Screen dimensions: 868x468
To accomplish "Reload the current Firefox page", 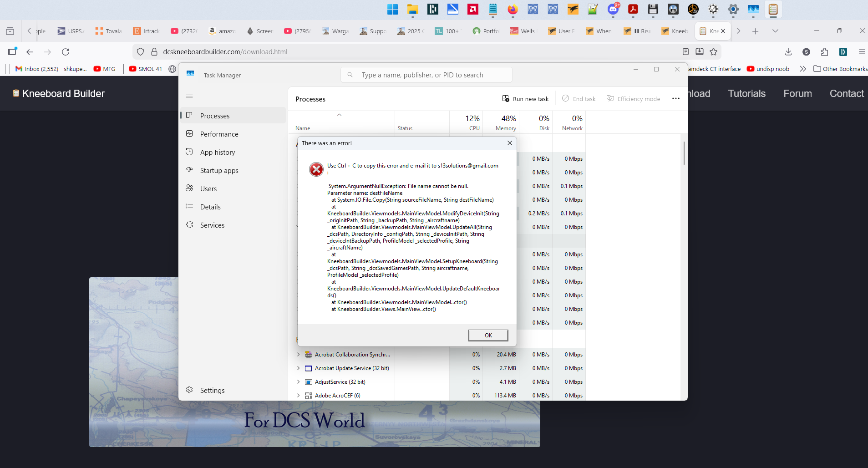I will [x=66, y=52].
